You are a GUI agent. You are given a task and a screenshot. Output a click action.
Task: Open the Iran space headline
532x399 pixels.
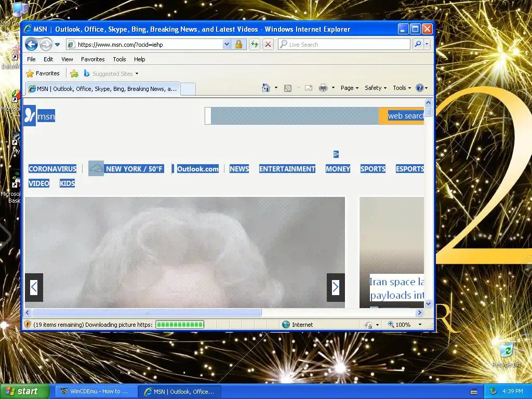(396, 288)
